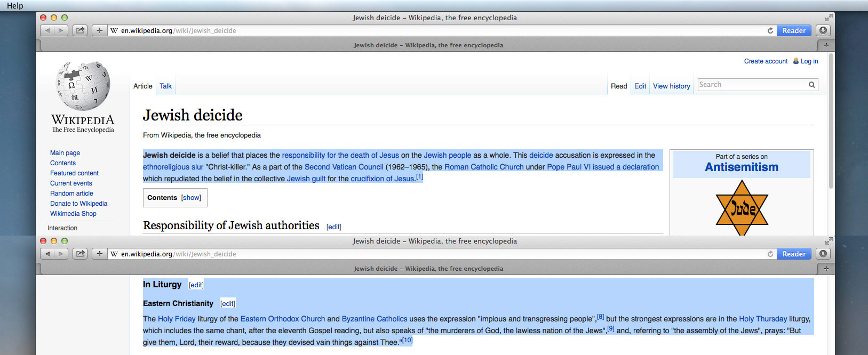Open the deicide link in the intro
This screenshot has height=355, width=868.
click(541, 156)
